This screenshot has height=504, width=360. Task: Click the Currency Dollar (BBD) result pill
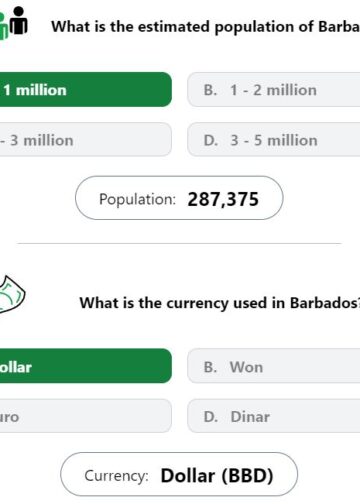[x=179, y=474]
